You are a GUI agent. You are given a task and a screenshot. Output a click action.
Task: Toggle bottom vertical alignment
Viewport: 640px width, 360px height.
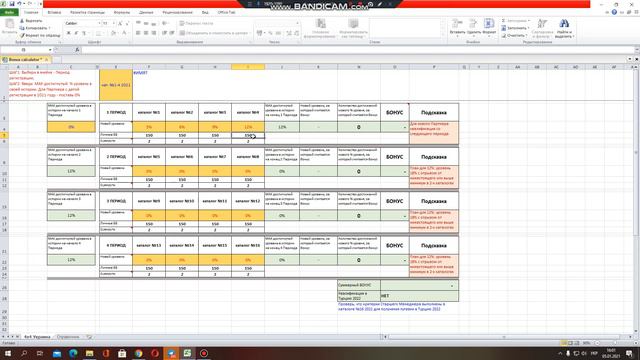153,23
